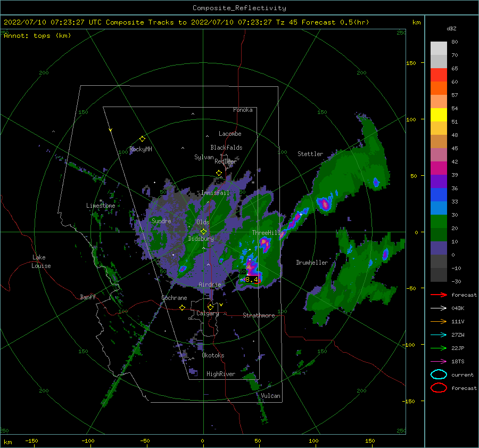Image resolution: width=479 pixels, height=448 pixels.
Task: Click the Ponoka town label
Action: [x=243, y=110]
